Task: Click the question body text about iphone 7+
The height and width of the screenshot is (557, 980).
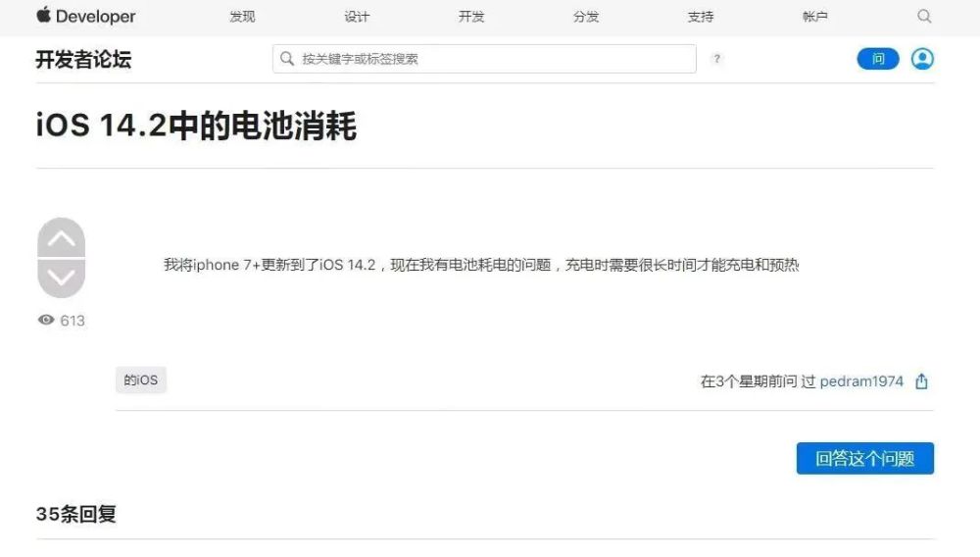Action: (481, 265)
